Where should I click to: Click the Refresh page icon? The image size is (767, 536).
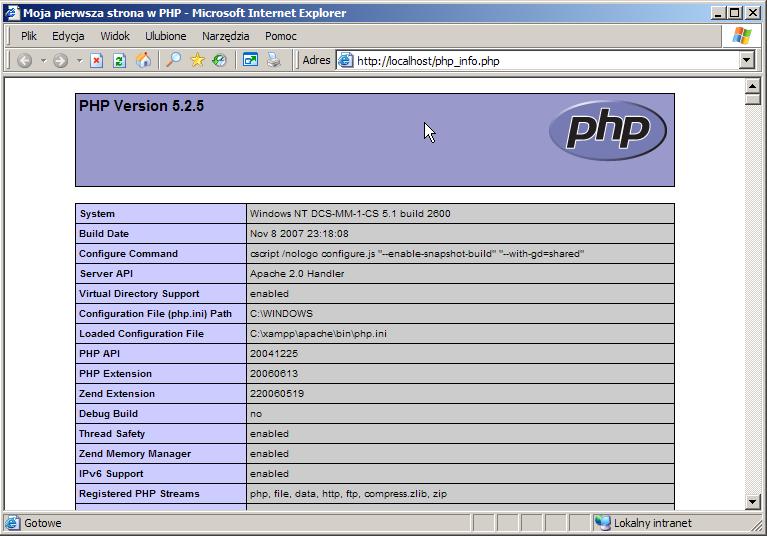click(119, 61)
